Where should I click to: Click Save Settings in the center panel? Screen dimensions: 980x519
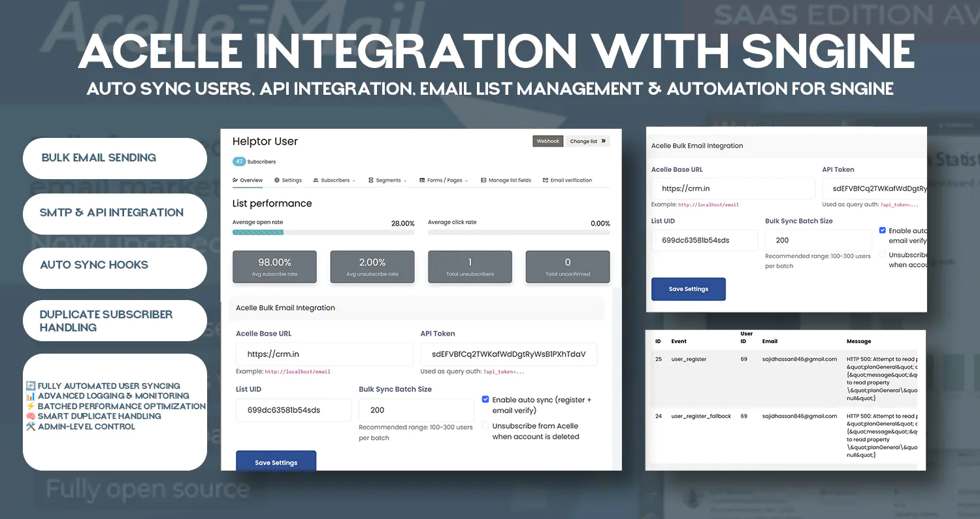(276, 461)
